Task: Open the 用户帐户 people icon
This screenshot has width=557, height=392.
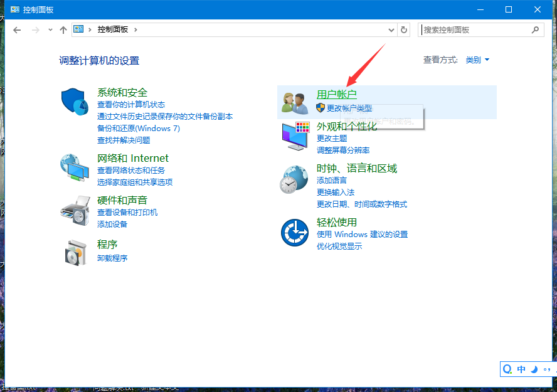Action: point(295,103)
